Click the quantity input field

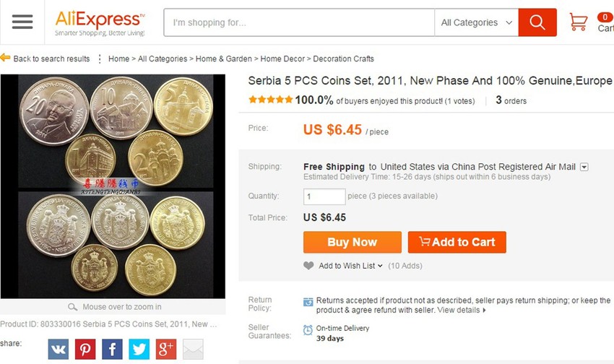324,196
